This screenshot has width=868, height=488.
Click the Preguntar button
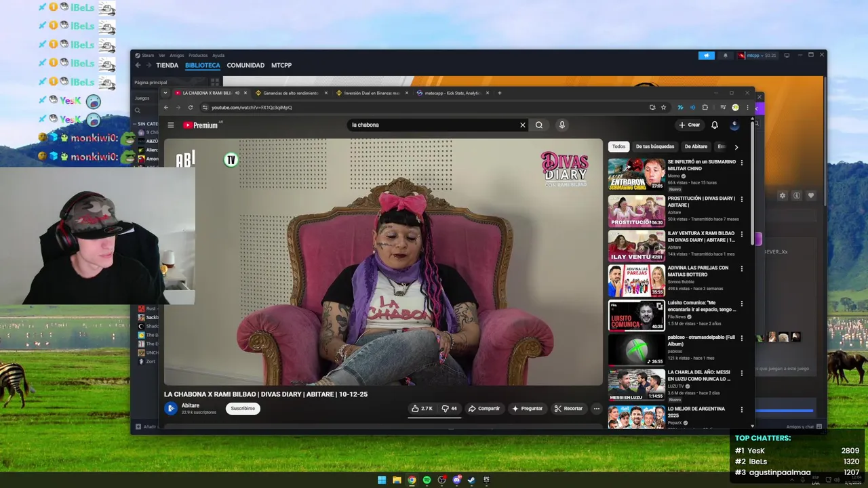point(528,409)
